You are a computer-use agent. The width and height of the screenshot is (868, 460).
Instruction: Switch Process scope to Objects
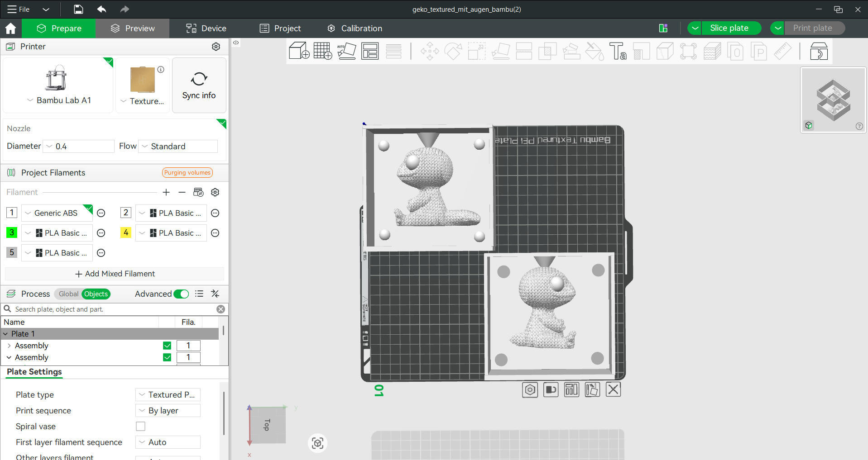[x=96, y=294]
